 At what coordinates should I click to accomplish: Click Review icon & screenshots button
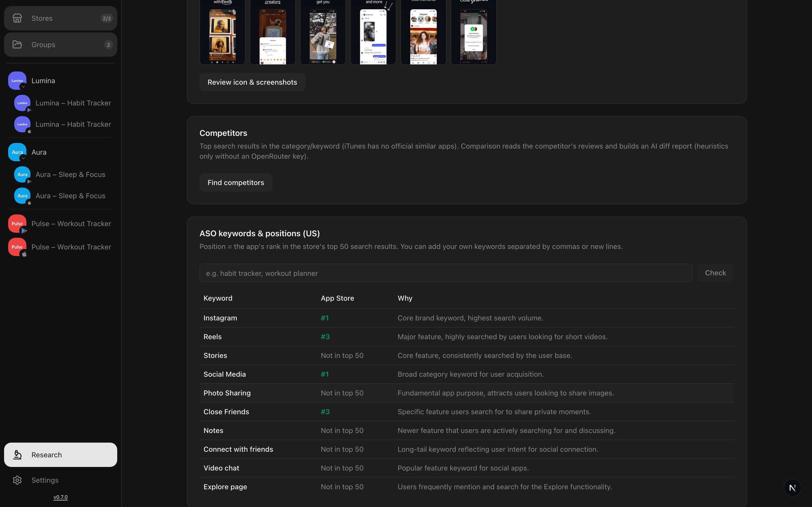click(x=252, y=82)
